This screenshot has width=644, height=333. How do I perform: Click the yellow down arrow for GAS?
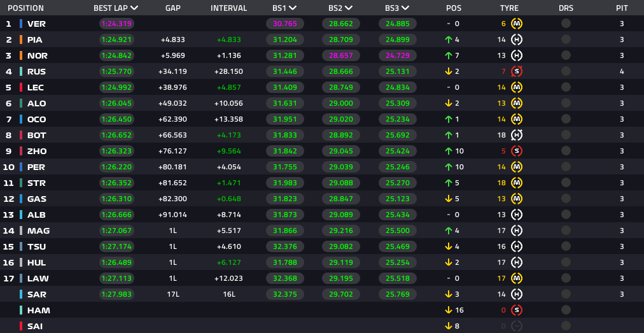[x=449, y=199]
